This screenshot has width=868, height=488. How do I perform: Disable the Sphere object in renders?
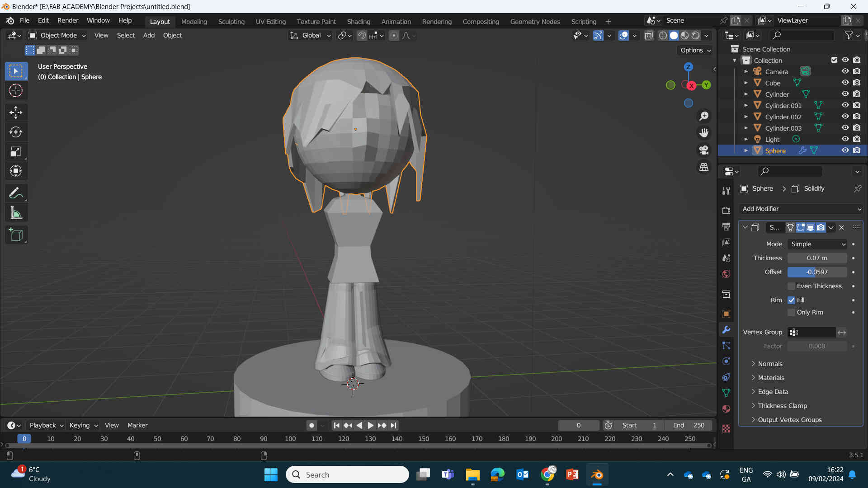tap(857, 150)
